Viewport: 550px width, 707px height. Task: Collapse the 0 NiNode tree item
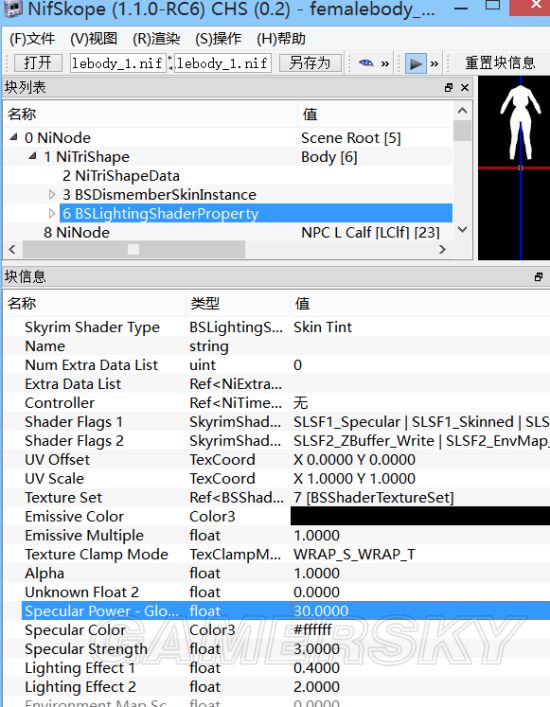click(14, 137)
